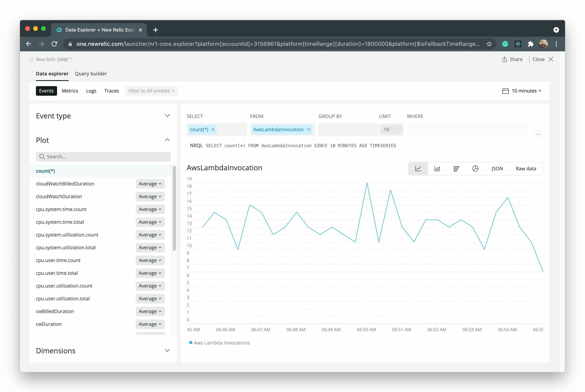Viewport: 585px width, 392px height.
Task: Expand the Dimensions section
Action: click(x=167, y=351)
